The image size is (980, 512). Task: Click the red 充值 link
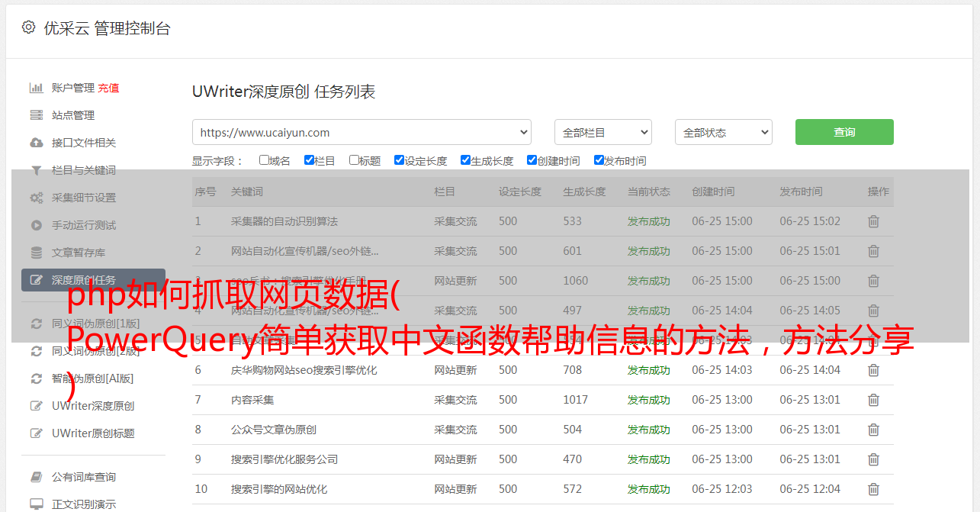pos(108,88)
